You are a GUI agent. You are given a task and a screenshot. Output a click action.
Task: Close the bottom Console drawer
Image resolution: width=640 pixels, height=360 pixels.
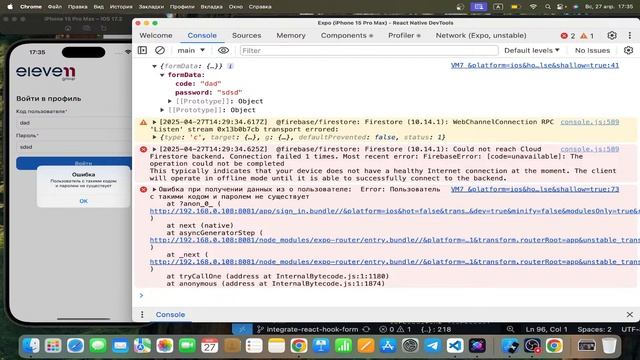tap(629, 314)
